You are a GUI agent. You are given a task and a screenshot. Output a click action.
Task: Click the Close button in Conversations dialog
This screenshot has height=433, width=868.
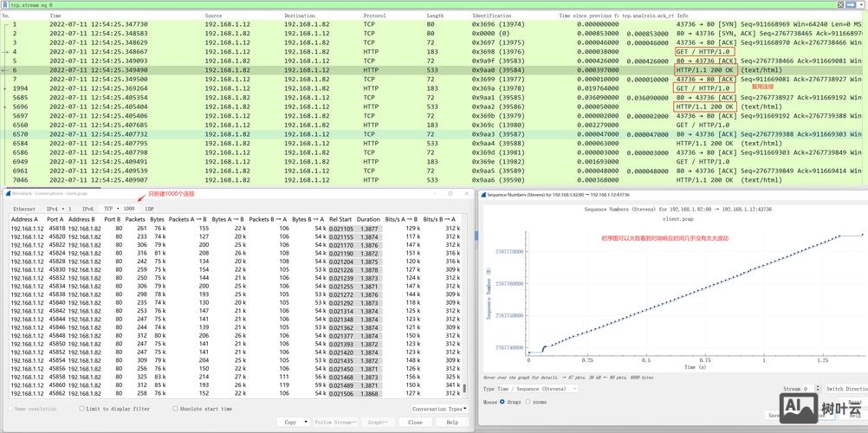(415, 423)
